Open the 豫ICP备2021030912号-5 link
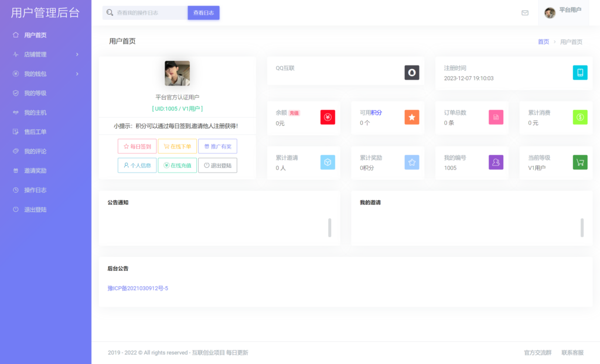This screenshot has width=600, height=364. [x=138, y=289]
